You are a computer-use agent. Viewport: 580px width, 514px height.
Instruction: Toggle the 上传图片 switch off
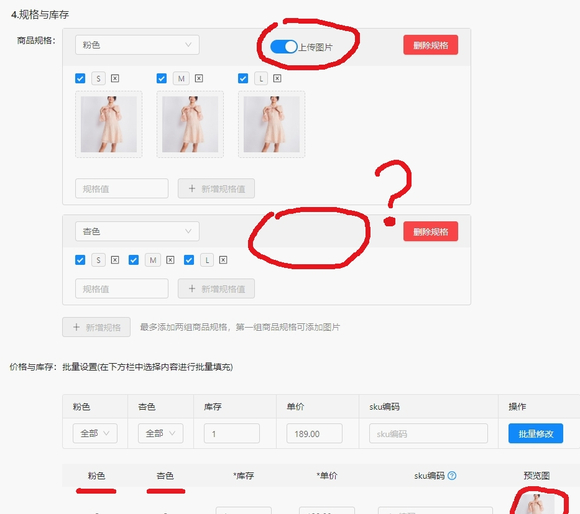point(284,47)
